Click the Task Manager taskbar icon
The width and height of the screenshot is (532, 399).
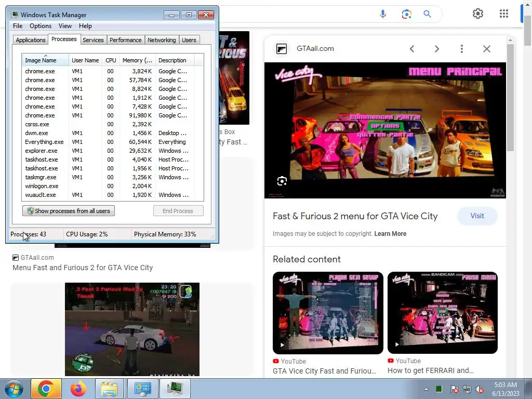click(175, 389)
